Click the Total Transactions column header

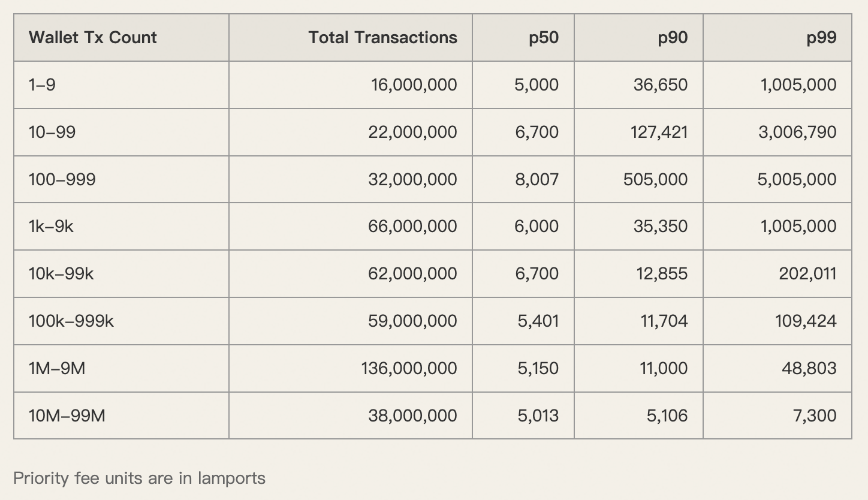click(382, 37)
